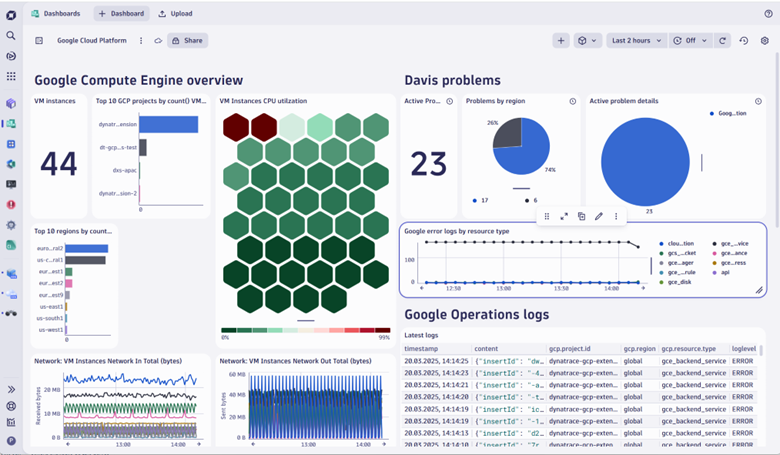Click the Google Cloud Platform dashboard title
The width and height of the screenshot is (780, 455).
92,41
